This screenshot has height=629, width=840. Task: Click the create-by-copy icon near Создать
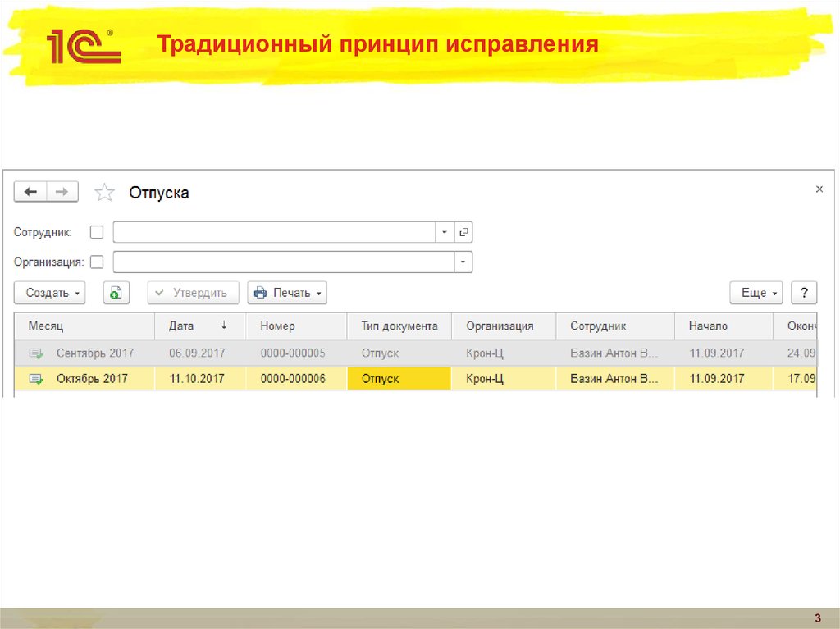click(x=116, y=292)
